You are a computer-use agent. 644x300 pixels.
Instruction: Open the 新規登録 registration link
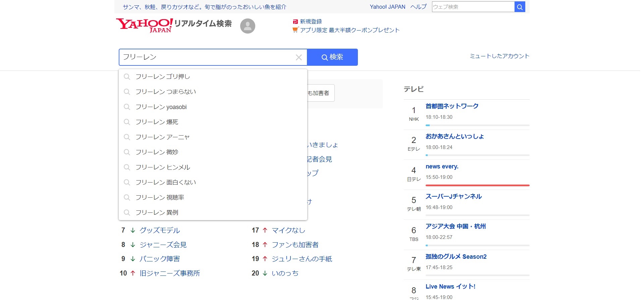tap(311, 21)
